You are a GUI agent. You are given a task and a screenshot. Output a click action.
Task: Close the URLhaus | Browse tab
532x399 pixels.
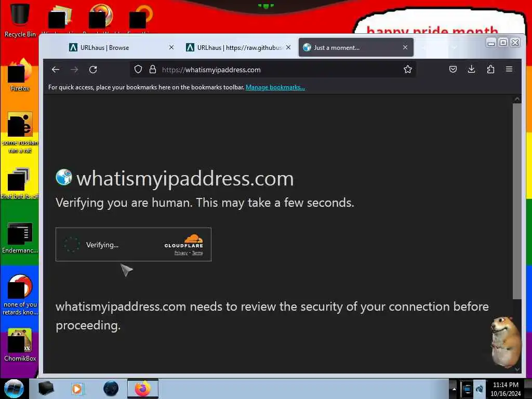(171, 47)
